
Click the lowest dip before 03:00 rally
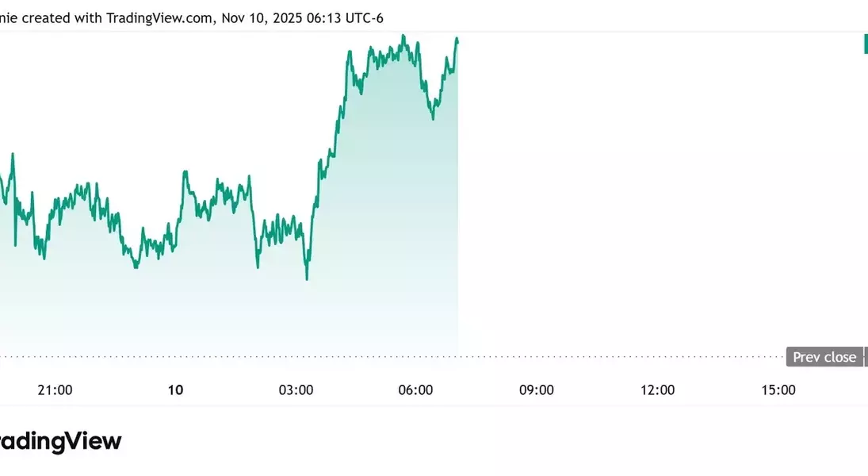pos(307,278)
